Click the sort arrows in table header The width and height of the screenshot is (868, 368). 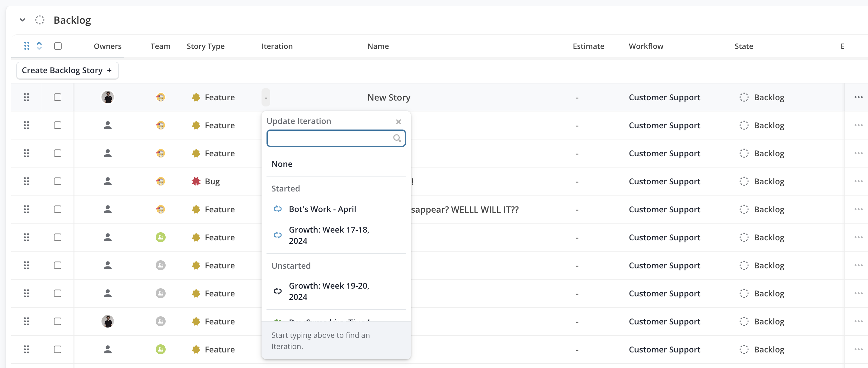[39, 46]
